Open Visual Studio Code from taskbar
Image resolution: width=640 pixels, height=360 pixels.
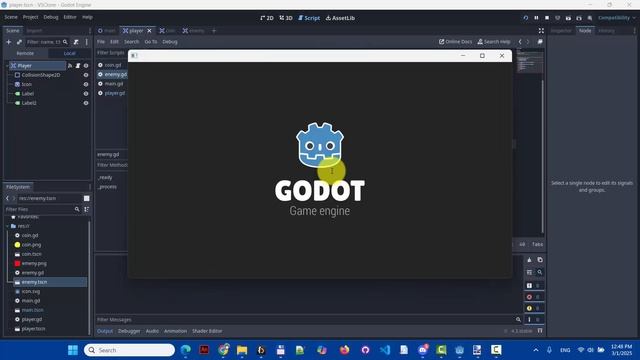click(x=384, y=350)
